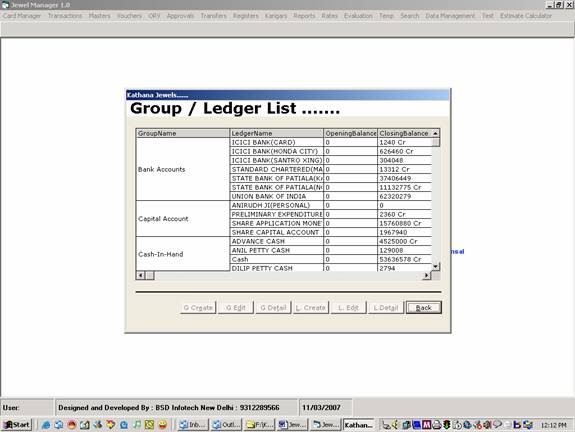Open the Kangars menu
Image resolution: width=575 pixels, height=432 pixels.
276,16
